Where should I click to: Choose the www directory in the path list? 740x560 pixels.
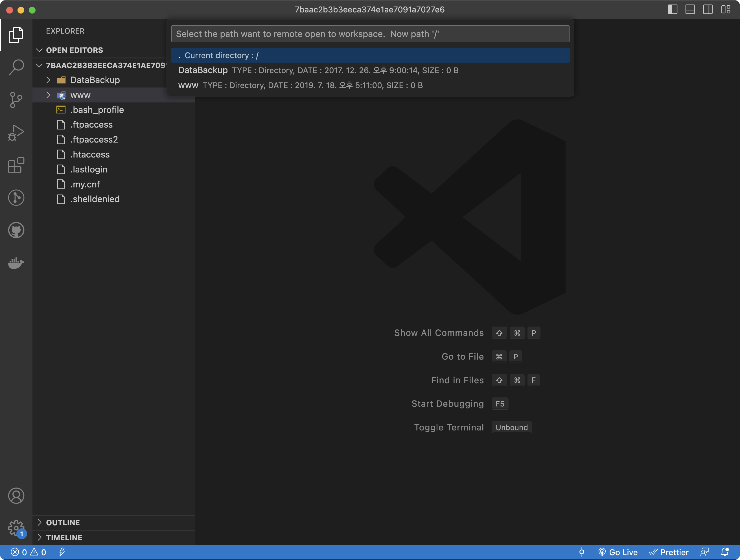[x=188, y=85]
